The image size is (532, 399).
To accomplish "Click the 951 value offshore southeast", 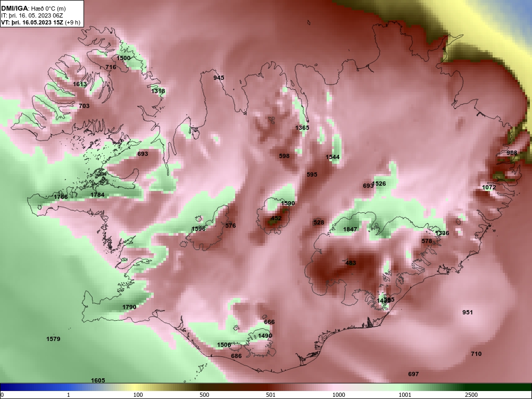I will [468, 312].
